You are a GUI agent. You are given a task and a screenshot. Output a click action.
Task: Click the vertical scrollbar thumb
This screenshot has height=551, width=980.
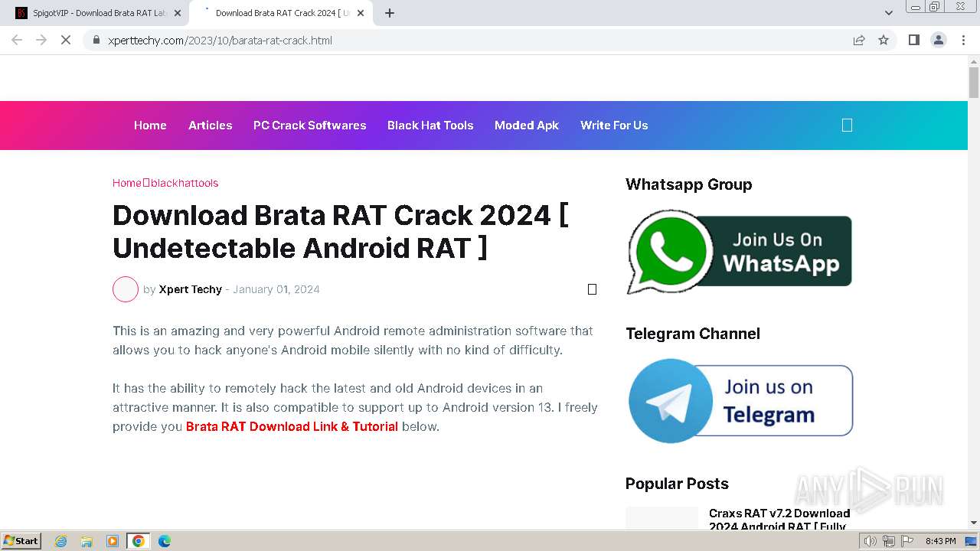pyautogui.click(x=974, y=83)
